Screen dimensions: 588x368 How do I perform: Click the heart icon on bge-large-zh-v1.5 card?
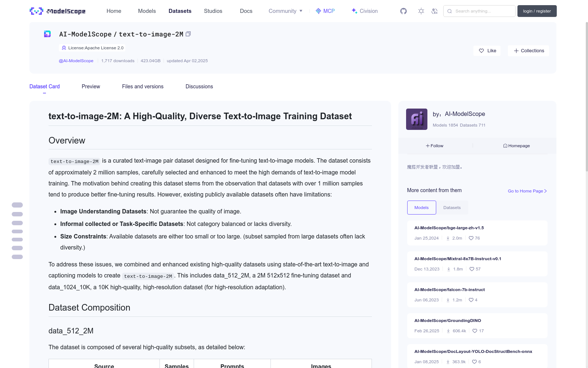[x=471, y=238]
